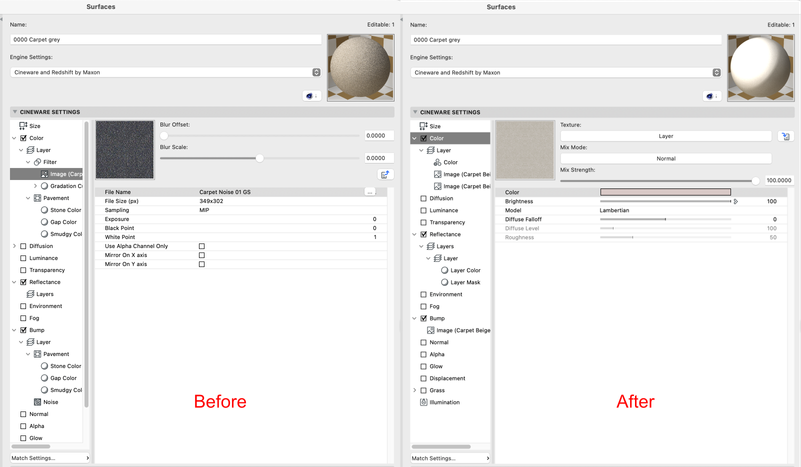Select the Illumination item in After panel
The image size is (801, 467).
click(440, 402)
